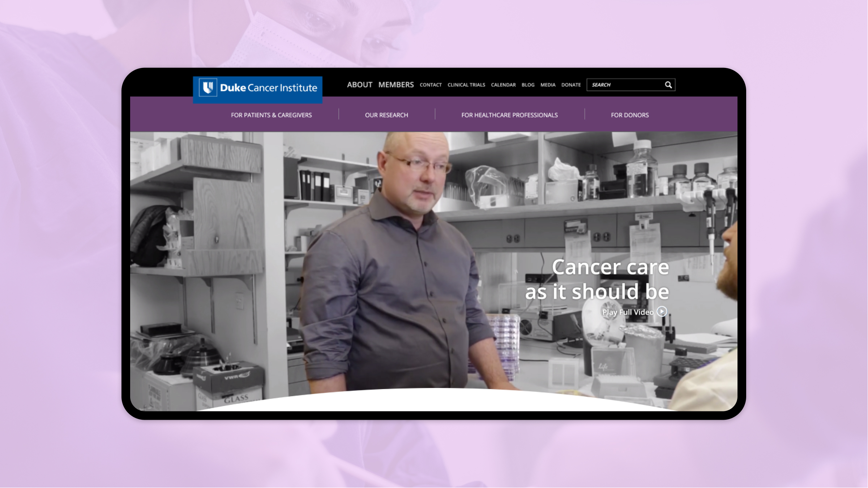Click the CONTACT link
868x488 pixels.
click(x=431, y=85)
